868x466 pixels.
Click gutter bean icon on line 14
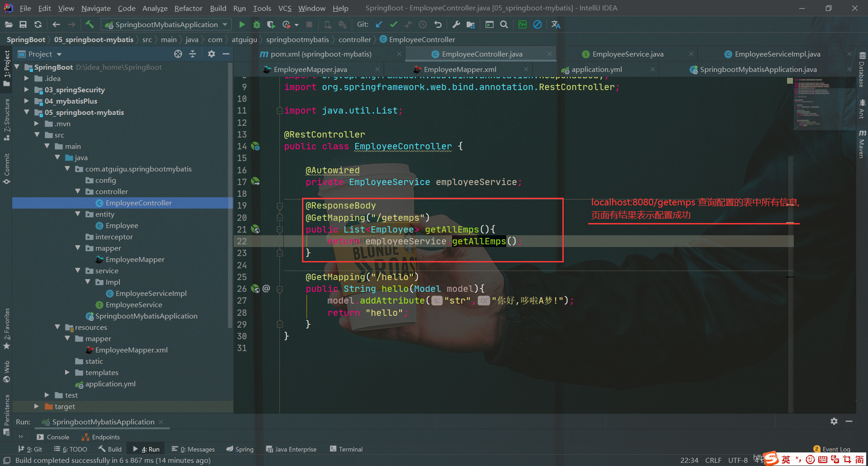click(255, 146)
